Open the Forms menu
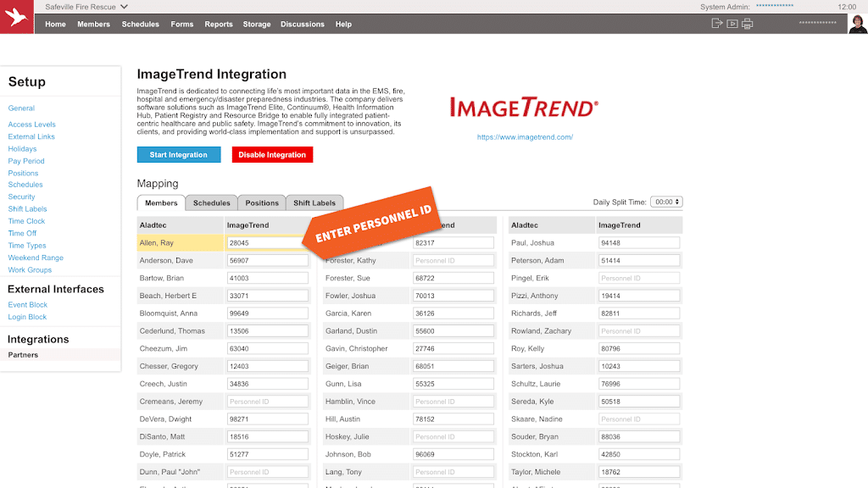Image resolution: width=868 pixels, height=488 pixels. click(x=182, y=25)
